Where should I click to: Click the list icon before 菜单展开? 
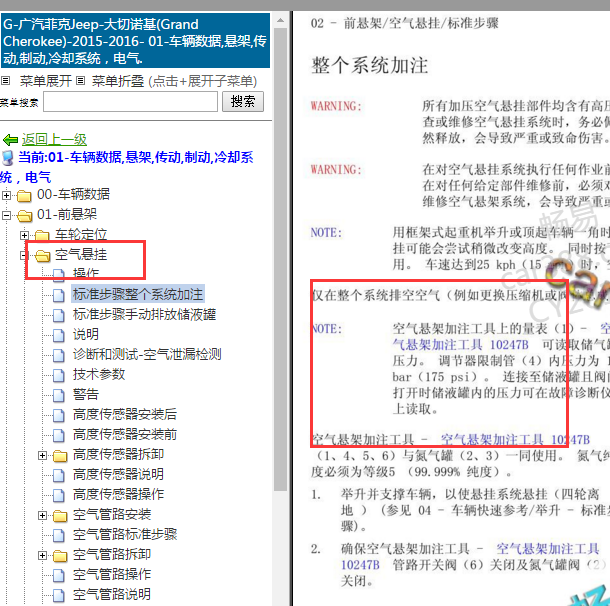point(5,81)
